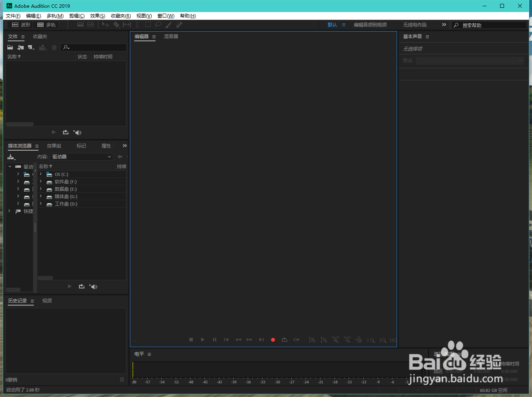The height and width of the screenshot is (397, 532).
Task: Switch to the 属性 tab
Action: pos(106,146)
